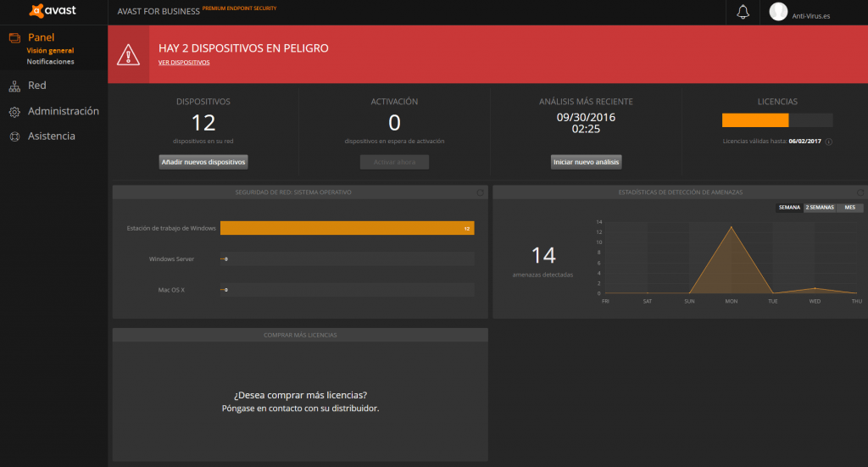Click the Administración gear icon
This screenshot has height=467, width=868.
click(x=14, y=112)
